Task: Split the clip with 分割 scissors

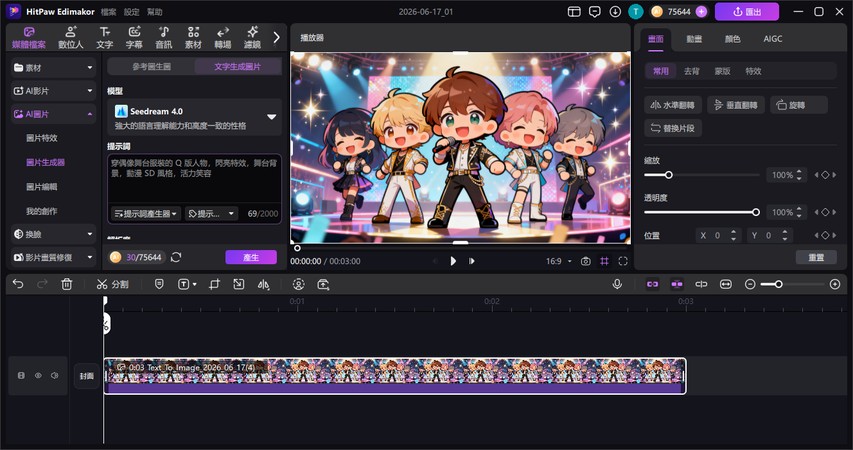Action: coord(113,284)
